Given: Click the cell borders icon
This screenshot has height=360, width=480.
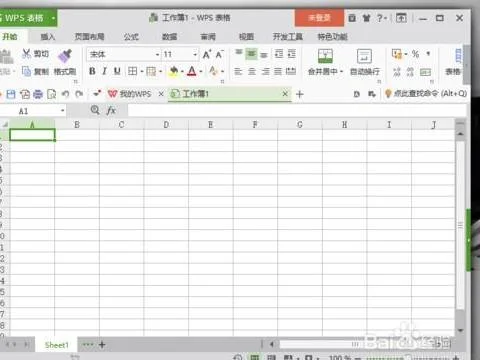Looking at the screenshot, I should 132,71.
